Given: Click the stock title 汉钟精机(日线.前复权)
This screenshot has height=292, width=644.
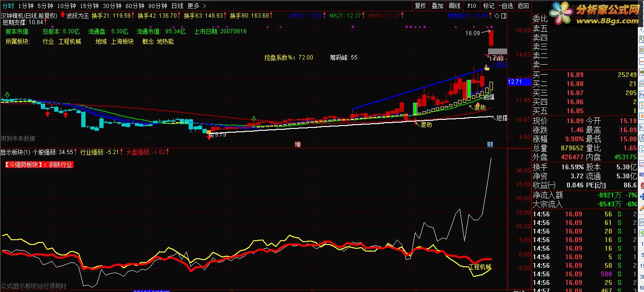Looking at the screenshot, I should (29, 16).
